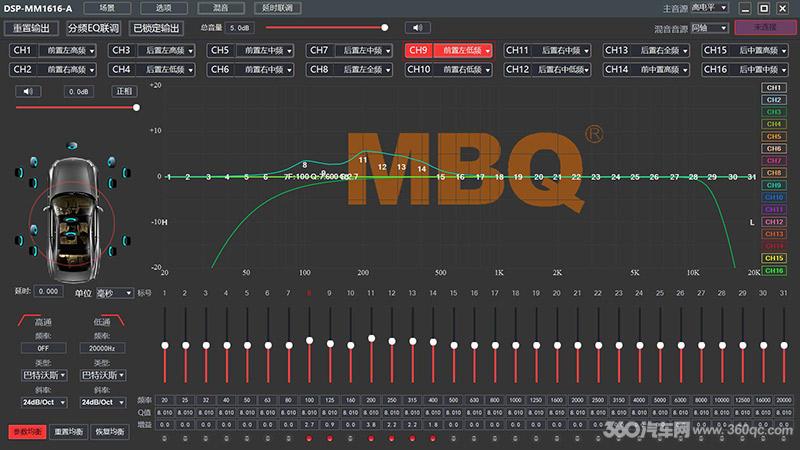Click band 8 frequency value 100
This screenshot has height=450, width=800.
(x=309, y=400)
